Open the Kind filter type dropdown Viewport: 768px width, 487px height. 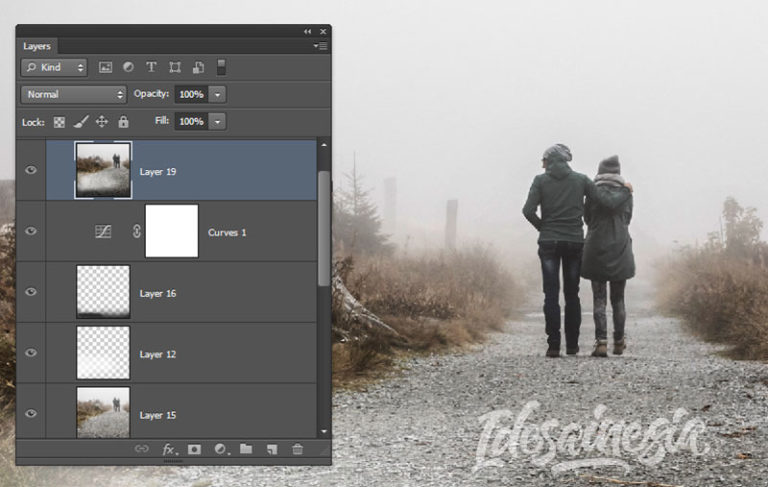coord(55,67)
